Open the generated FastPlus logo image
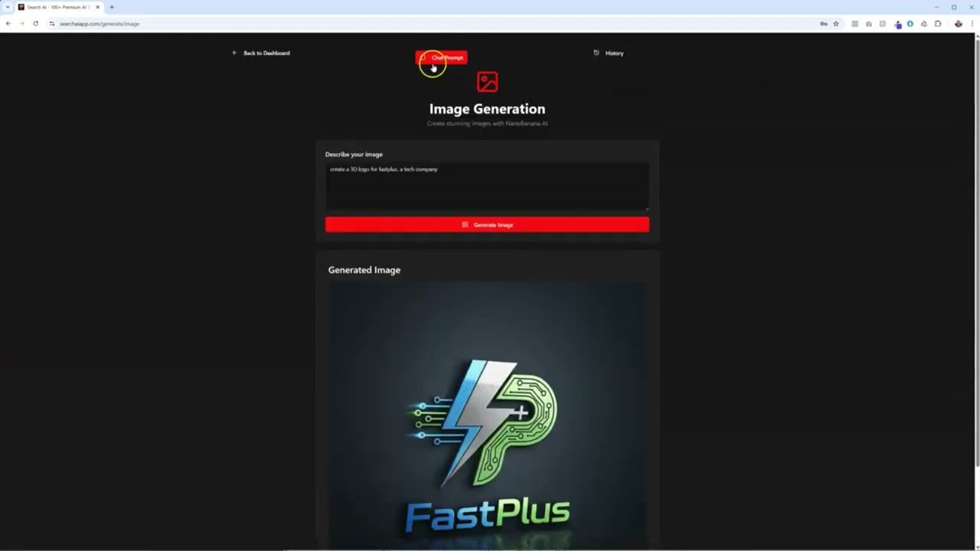 pos(487,413)
